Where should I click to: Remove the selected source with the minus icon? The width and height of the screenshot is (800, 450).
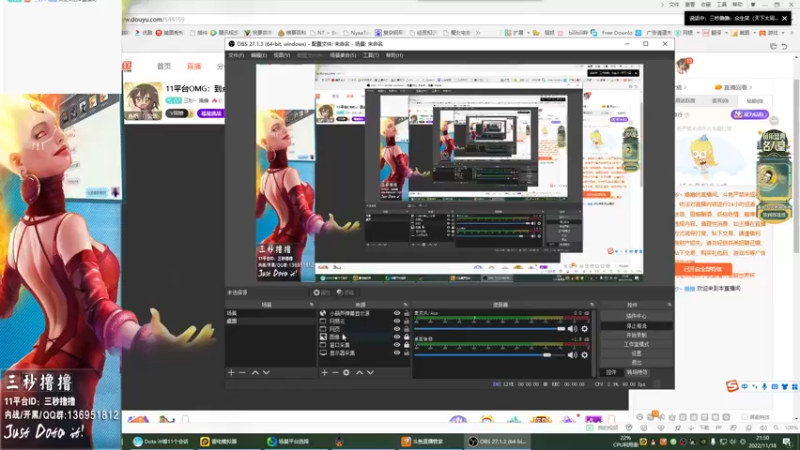(335, 372)
